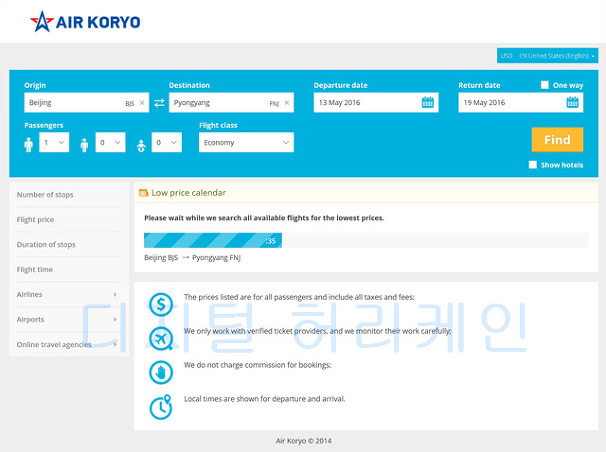Image resolution: width=606 pixels, height=452 pixels.
Task: Click the FNJ airport code in Destination
Action: point(274,104)
